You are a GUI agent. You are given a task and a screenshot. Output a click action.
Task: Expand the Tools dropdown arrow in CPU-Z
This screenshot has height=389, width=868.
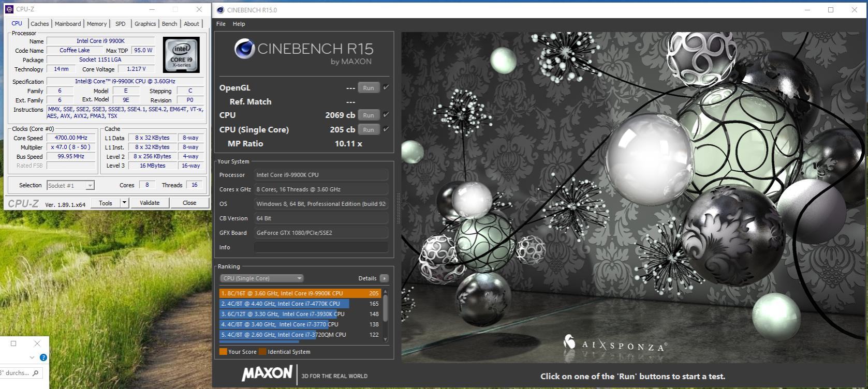(x=124, y=203)
